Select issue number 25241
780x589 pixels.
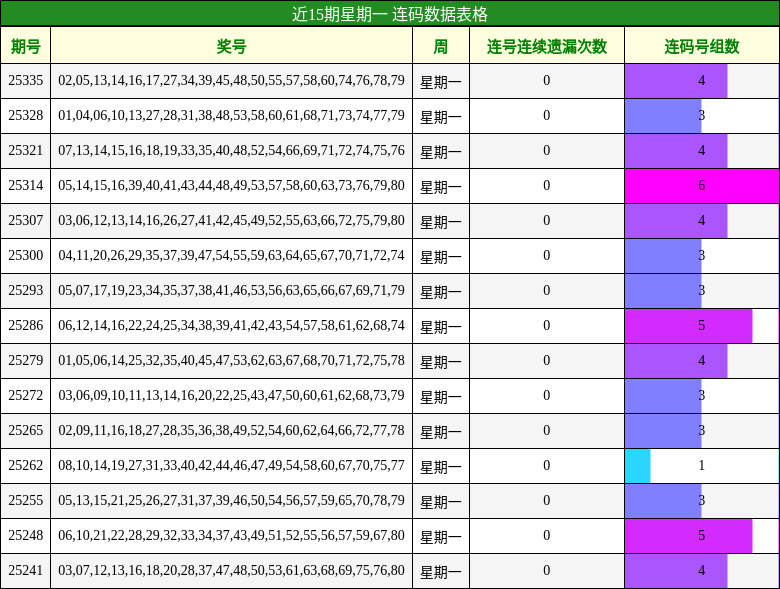pos(26,570)
